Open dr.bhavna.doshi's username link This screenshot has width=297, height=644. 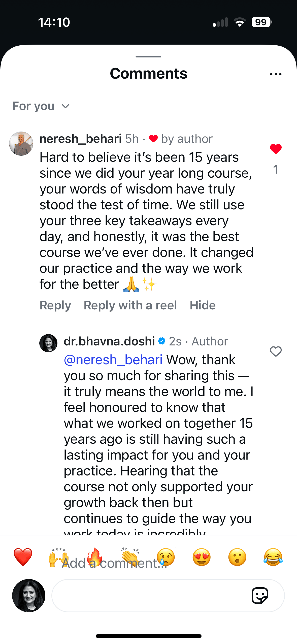click(109, 341)
